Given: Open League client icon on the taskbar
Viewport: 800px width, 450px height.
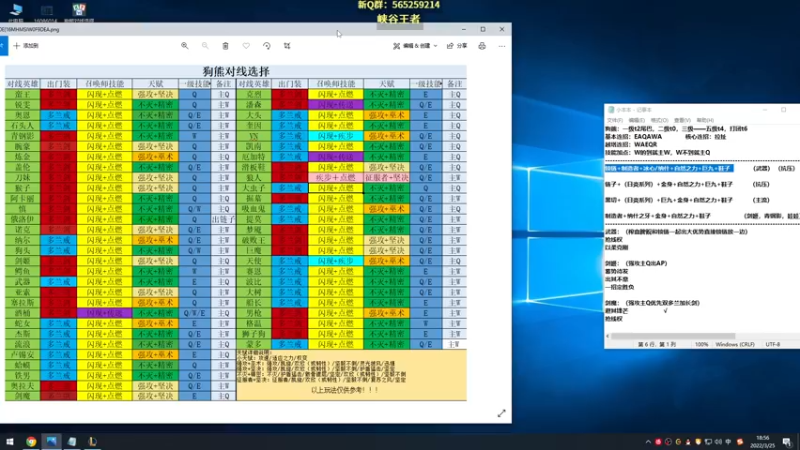Looking at the screenshot, I should [x=92, y=441].
